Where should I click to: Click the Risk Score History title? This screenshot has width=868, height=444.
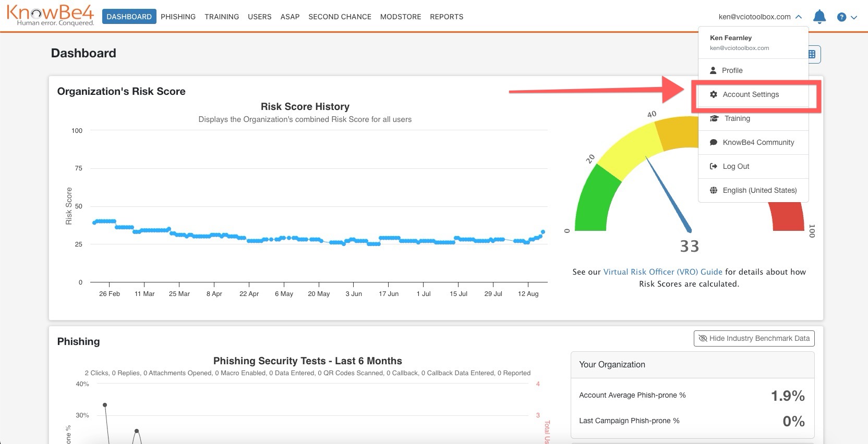305,106
